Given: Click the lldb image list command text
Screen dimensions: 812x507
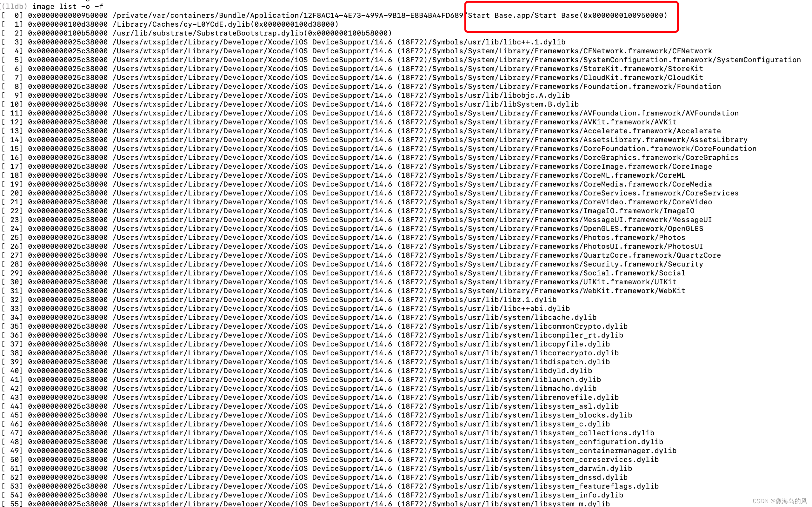Looking at the screenshot, I should tap(68, 6).
